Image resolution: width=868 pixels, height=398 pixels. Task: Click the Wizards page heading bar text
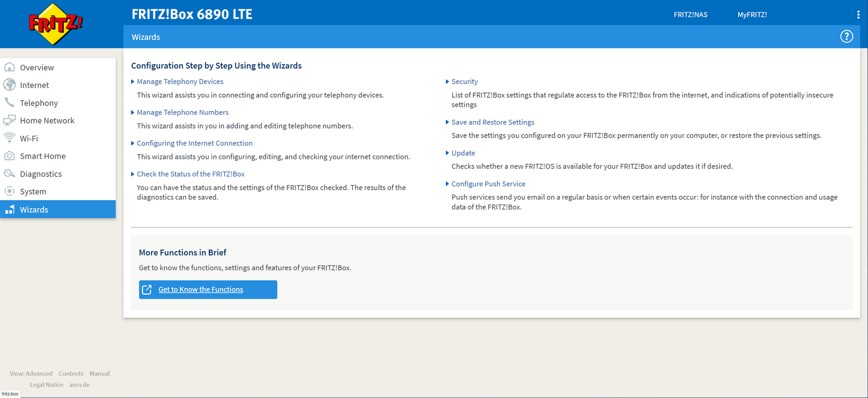(x=146, y=37)
